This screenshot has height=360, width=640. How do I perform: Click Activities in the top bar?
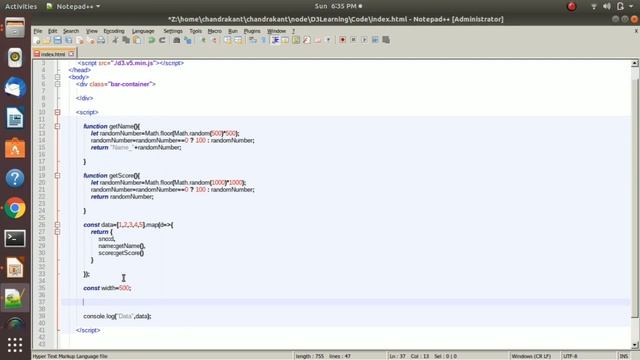pos(21,7)
